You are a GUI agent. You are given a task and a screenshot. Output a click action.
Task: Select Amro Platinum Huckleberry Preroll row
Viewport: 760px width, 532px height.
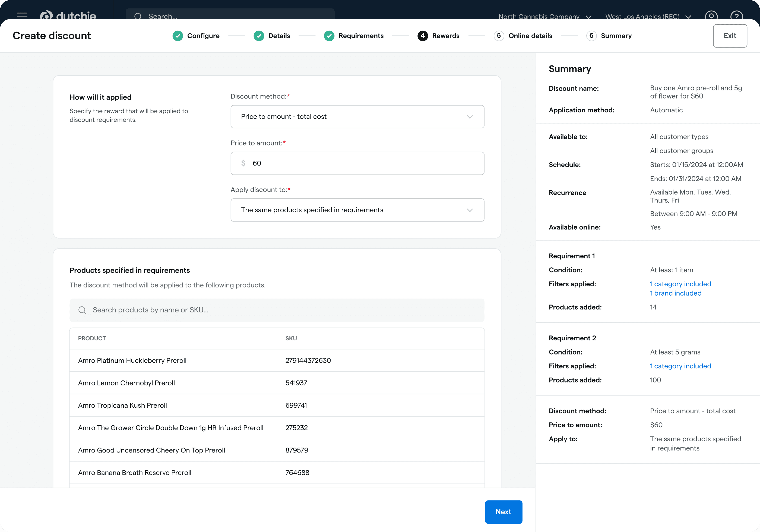coord(277,360)
